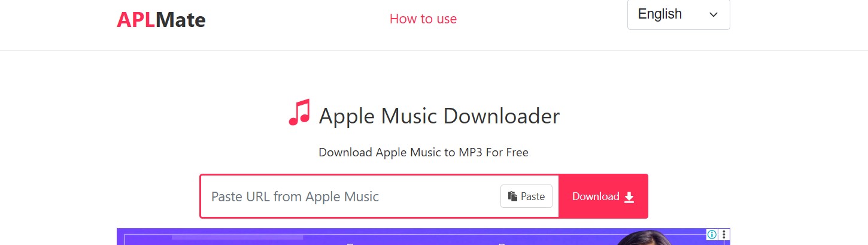868x245 pixels.
Task: Expand the language selector chevron arrow
Action: [x=713, y=15]
